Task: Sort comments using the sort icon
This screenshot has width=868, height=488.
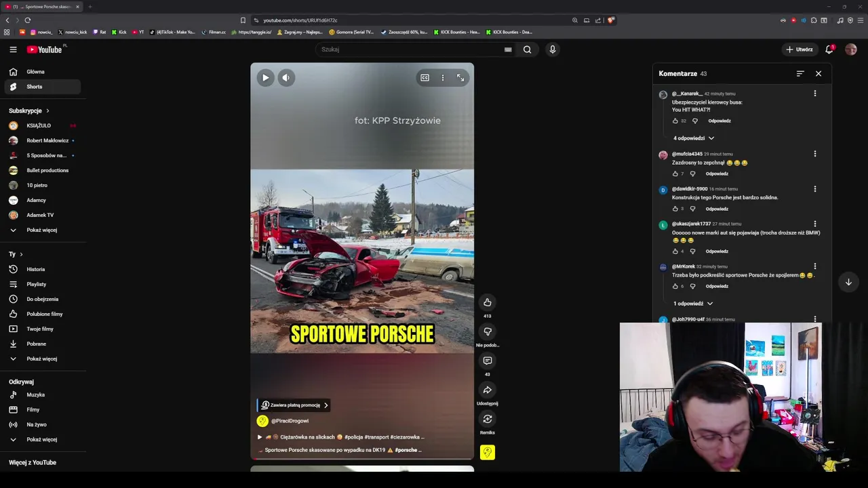Action: tap(800, 73)
